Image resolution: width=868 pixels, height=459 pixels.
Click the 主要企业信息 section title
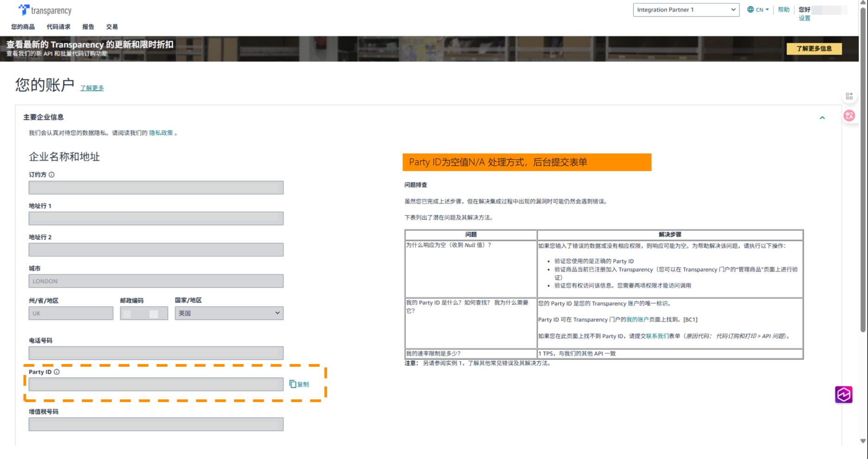(x=44, y=117)
